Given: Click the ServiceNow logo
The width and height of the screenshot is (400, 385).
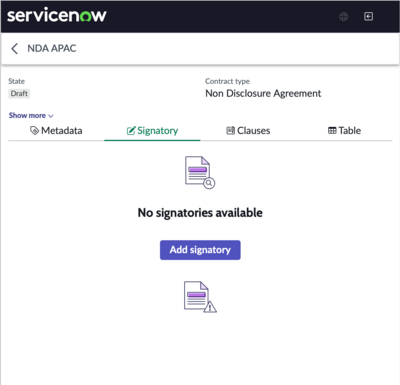Looking at the screenshot, I should coord(57,15).
